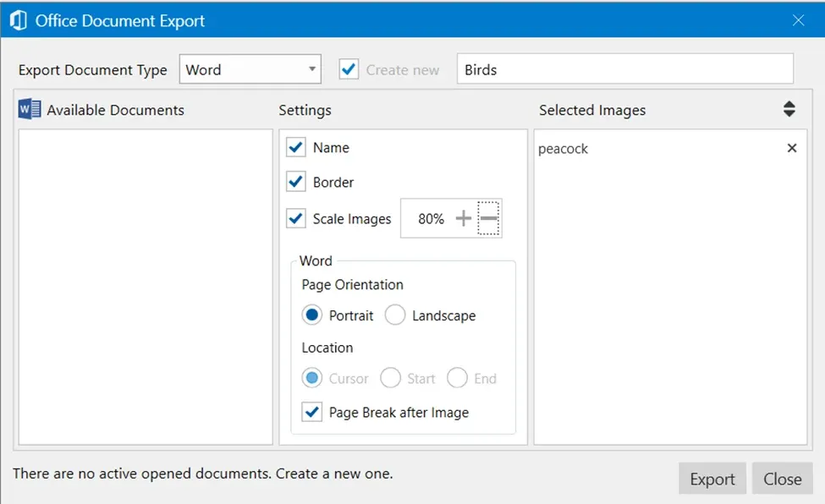Click the Birds document name field

coord(625,68)
